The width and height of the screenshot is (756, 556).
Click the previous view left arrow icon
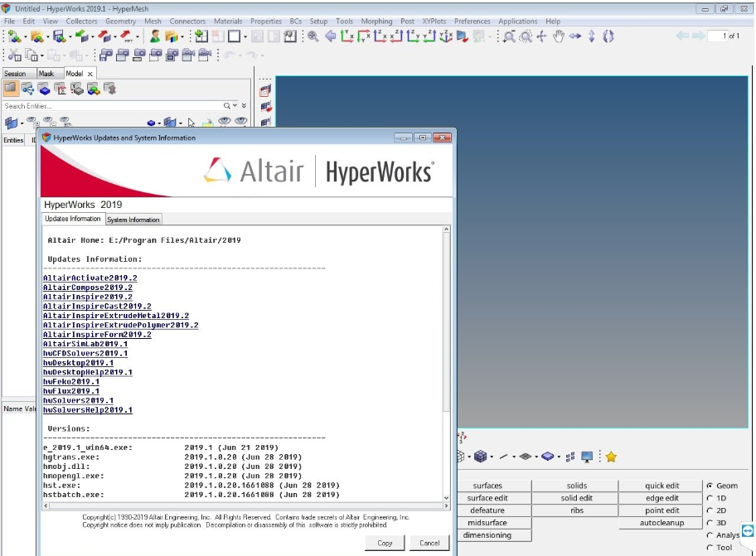(x=330, y=36)
